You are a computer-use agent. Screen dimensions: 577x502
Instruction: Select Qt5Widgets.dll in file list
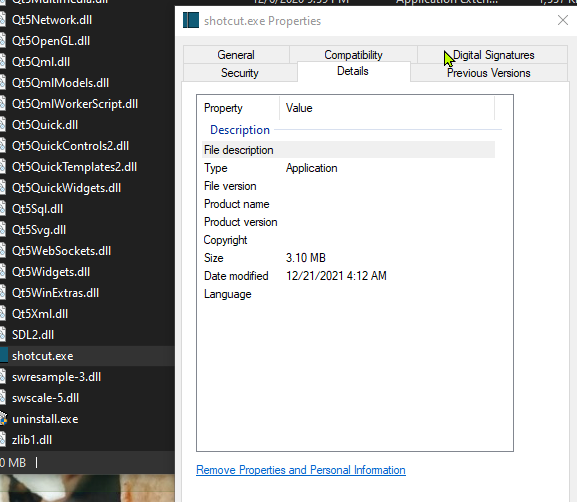pyautogui.click(x=51, y=272)
